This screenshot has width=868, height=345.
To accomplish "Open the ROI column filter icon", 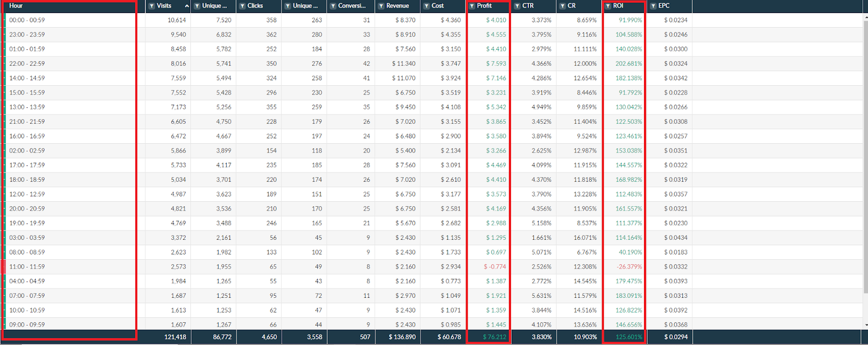I will 608,6.
